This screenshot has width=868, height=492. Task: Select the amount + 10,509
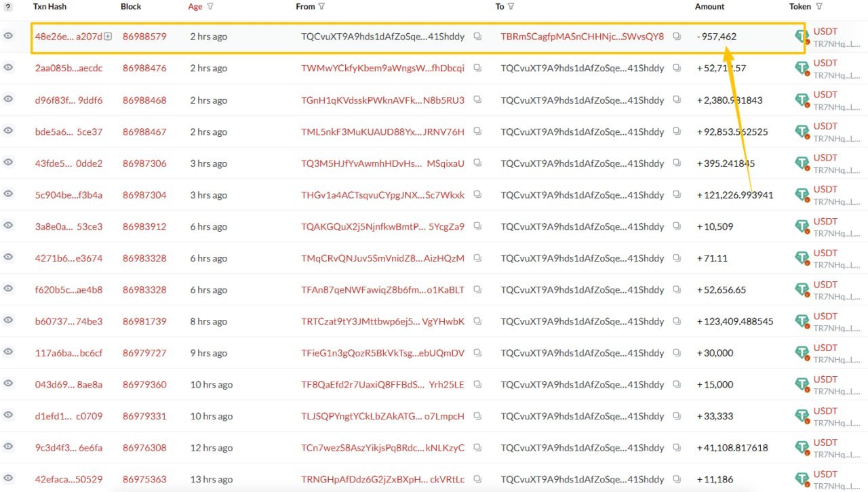coord(715,226)
